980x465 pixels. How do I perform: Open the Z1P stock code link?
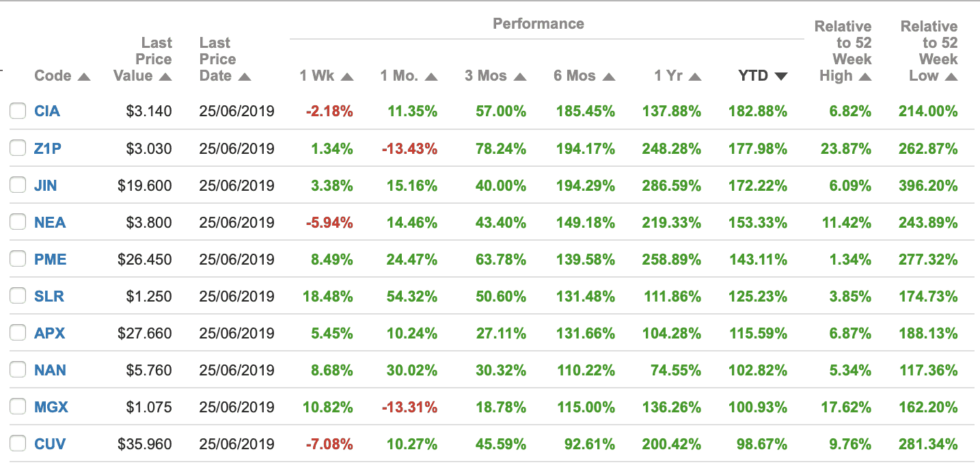coord(48,148)
